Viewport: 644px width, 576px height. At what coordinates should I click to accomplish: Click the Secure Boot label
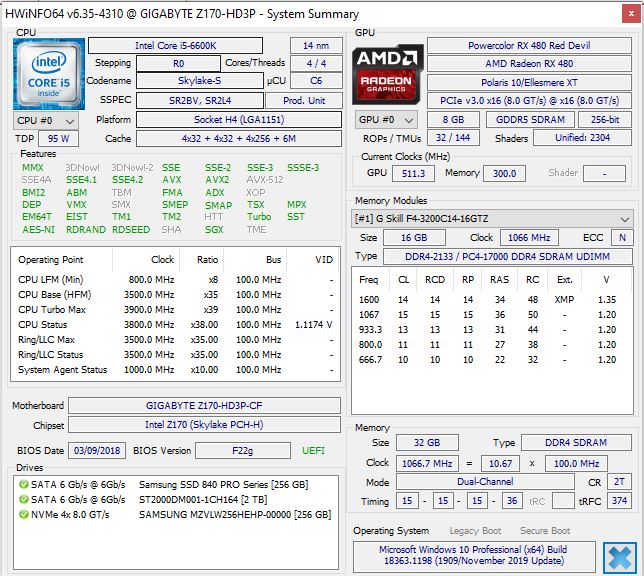point(545,531)
